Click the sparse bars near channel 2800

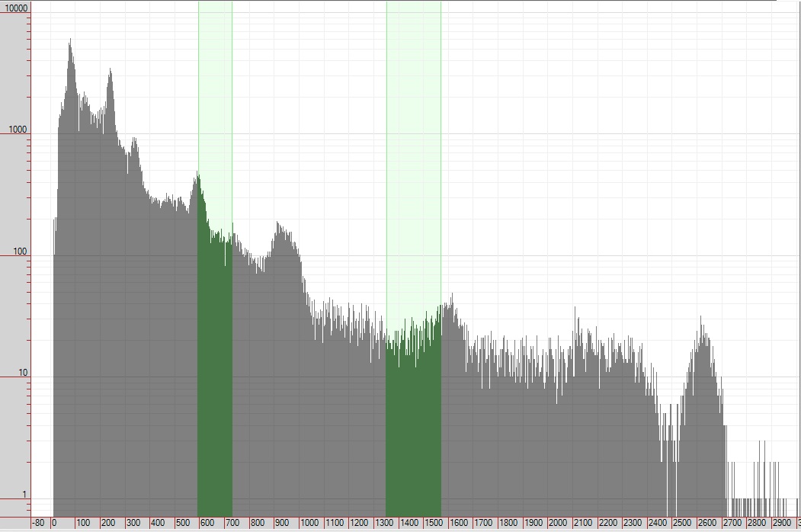[x=756, y=488]
